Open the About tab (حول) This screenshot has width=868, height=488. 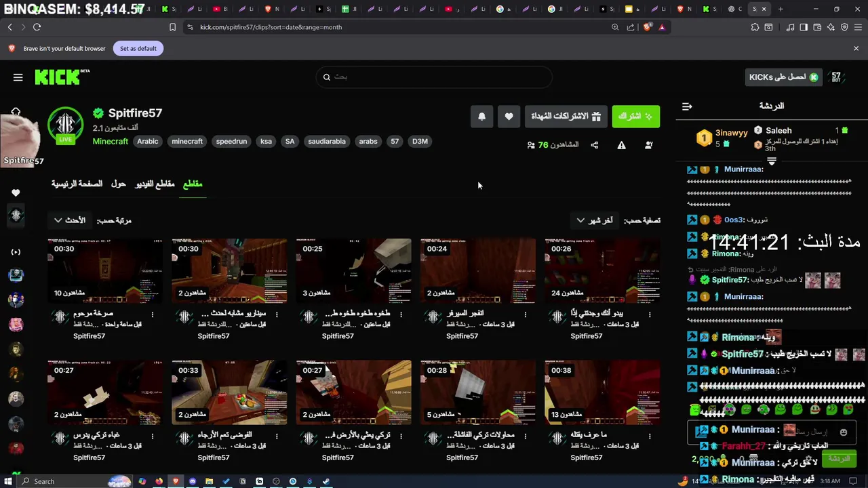(119, 184)
